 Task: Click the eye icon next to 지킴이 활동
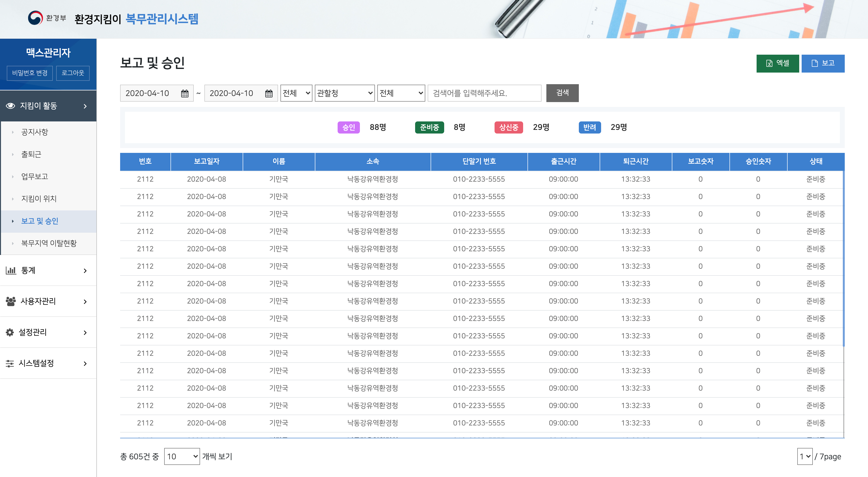[10, 106]
